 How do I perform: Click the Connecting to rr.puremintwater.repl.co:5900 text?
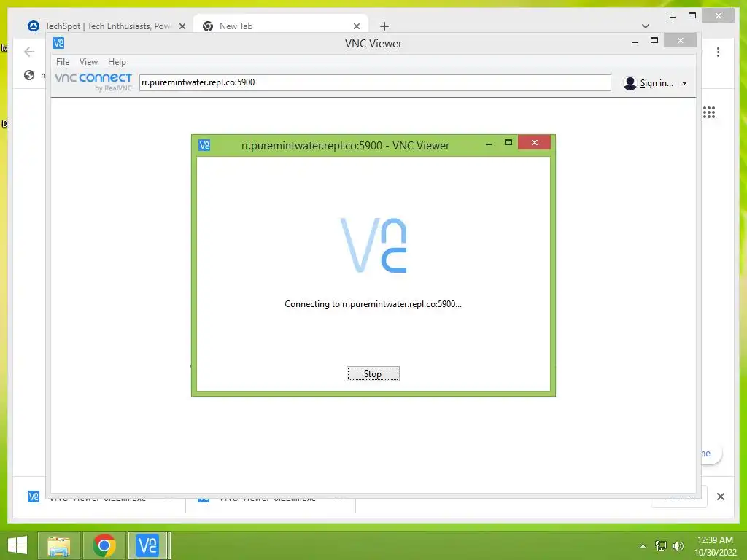point(373,304)
